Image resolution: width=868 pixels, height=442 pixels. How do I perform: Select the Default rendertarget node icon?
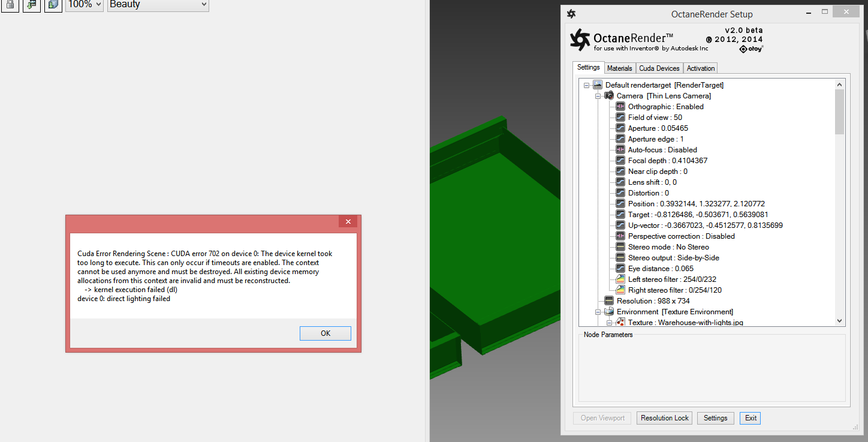(x=598, y=85)
